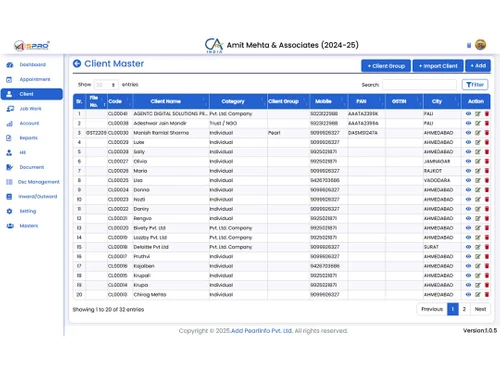
Task: Delete the Adeshwar Jain Mandir client
Action: 487,123
